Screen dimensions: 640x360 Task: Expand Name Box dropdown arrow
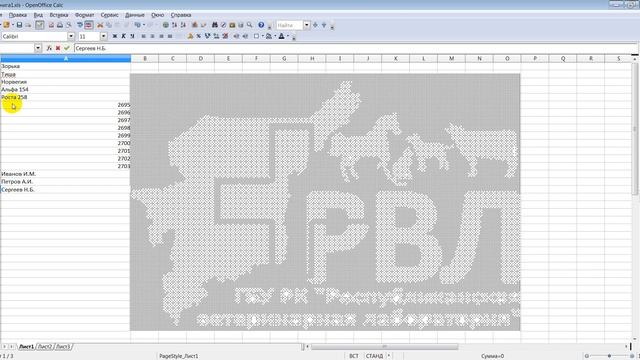coord(38,48)
